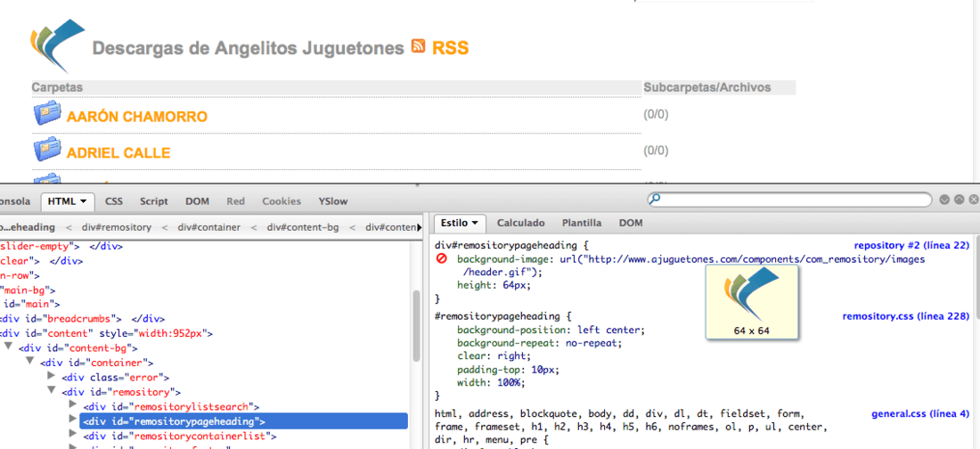Open the ADRIEL CALLE folder icon

point(47,151)
